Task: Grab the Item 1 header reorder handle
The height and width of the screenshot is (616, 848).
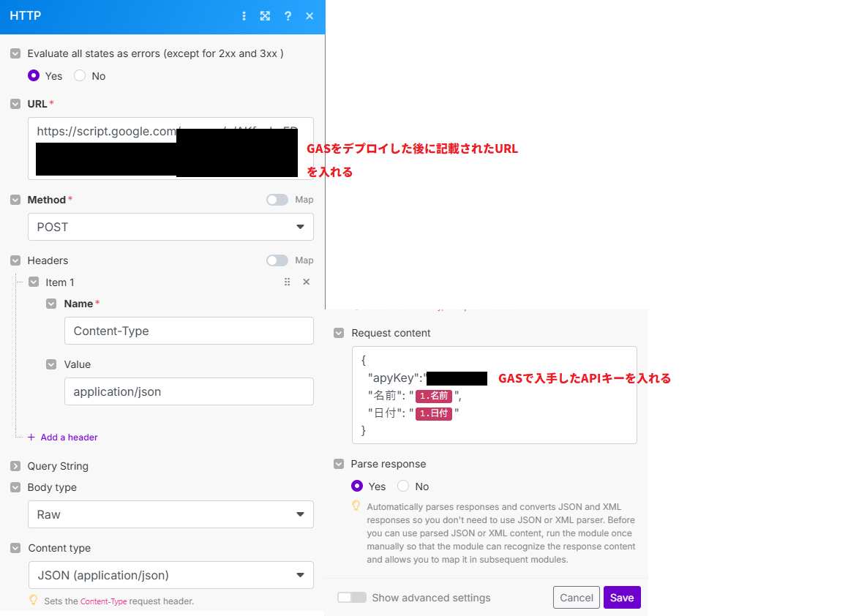Action: (287, 282)
